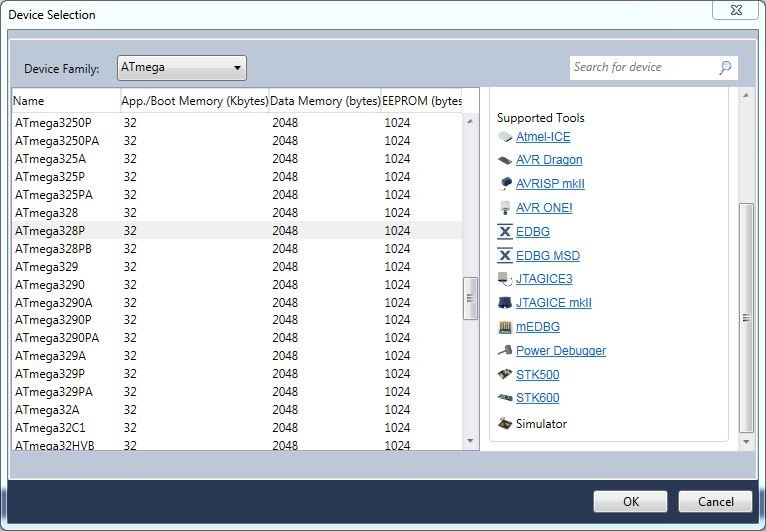The image size is (766, 531).
Task: Click the JTAGICE3 debugger icon
Action: tap(505, 279)
